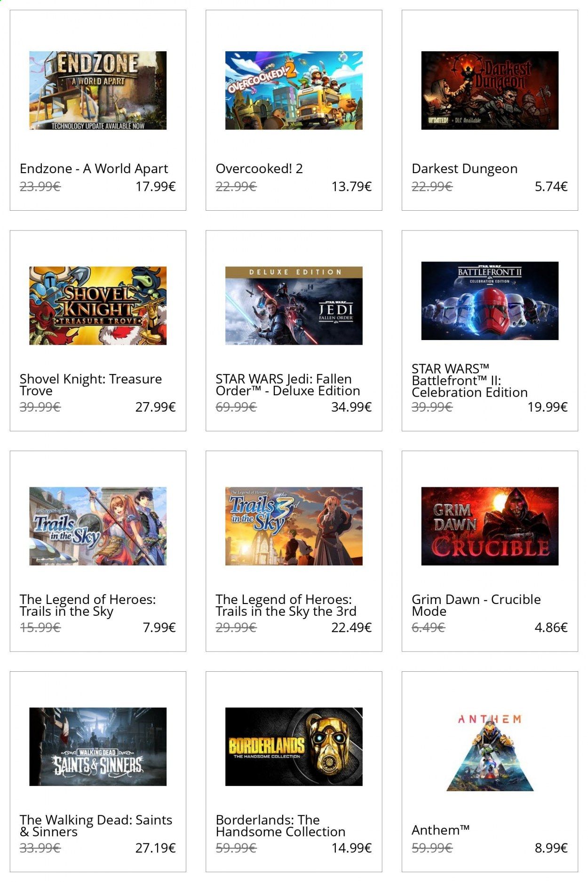Click 'The Legend of Heroes: Trails in the Sky' title
This screenshot has height=882, width=588.
(88, 605)
